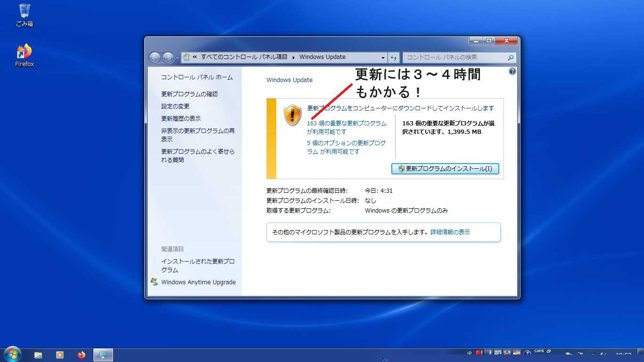The image size is (644, 362).
Task: Expand the breadcrumb arrow before Windows Update
Action: click(x=294, y=57)
